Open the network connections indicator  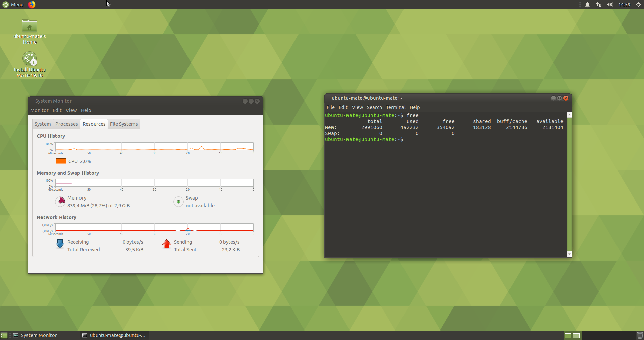[x=599, y=5]
